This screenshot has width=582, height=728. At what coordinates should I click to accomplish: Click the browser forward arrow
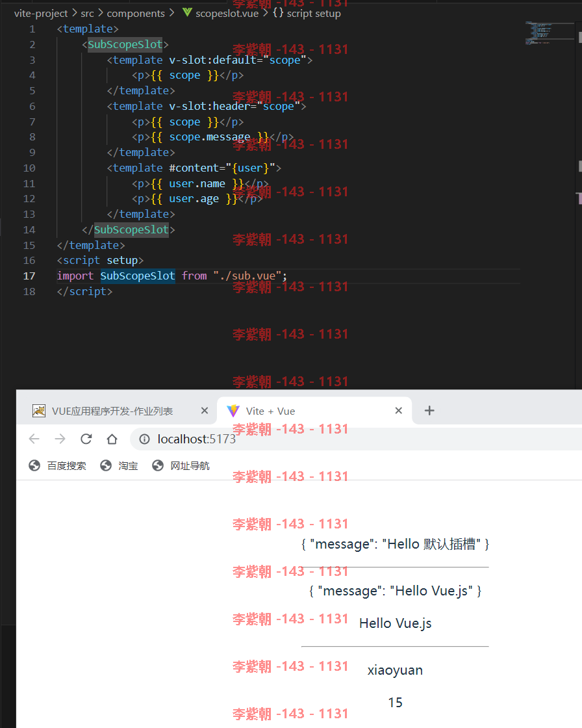[60, 439]
